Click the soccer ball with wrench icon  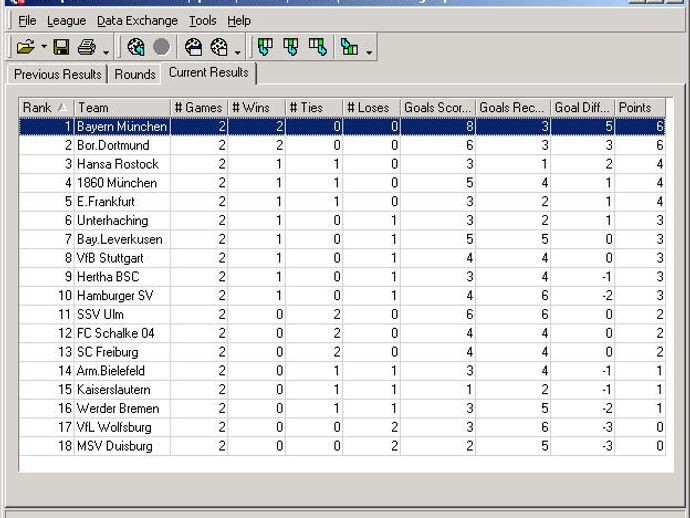tap(193, 47)
